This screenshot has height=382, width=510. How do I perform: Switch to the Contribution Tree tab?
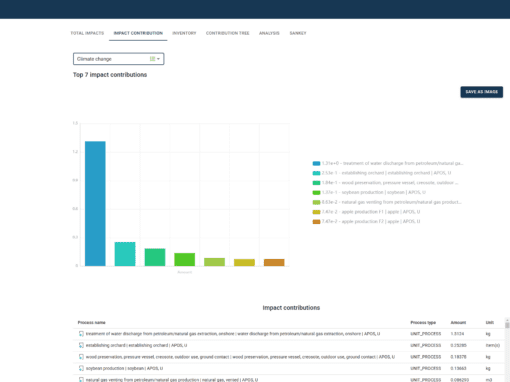[x=228, y=33]
